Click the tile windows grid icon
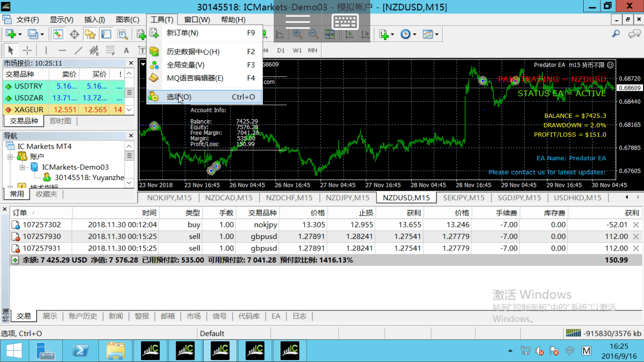Image resolution: width=644 pixels, height=362 pixels. [329, 34]
